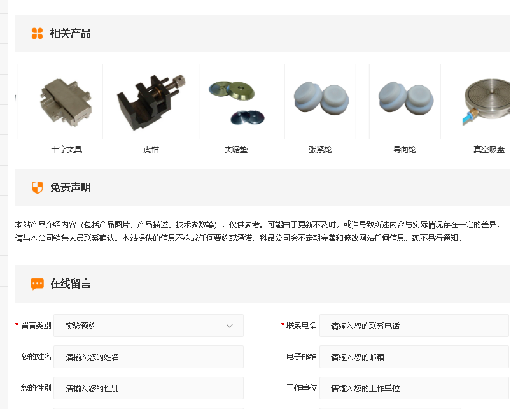The width and height of the screenshot is (532, 409).
Task: View the 真空吸盘 product thumbnail
Action: [485, 101]
